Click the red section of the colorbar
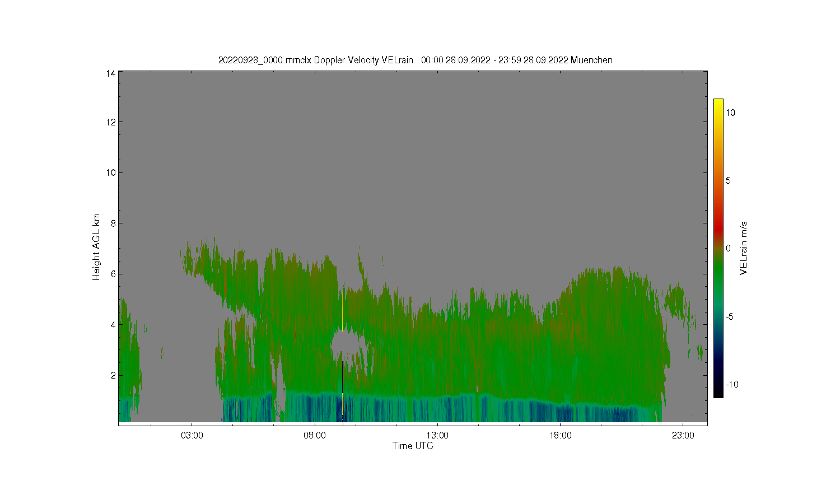 tap(718, 227)
